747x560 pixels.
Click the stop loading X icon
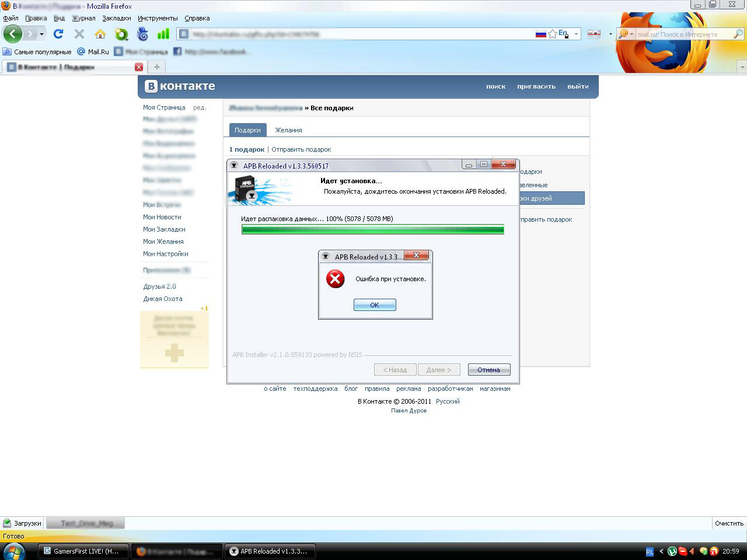tap(79, 34)
